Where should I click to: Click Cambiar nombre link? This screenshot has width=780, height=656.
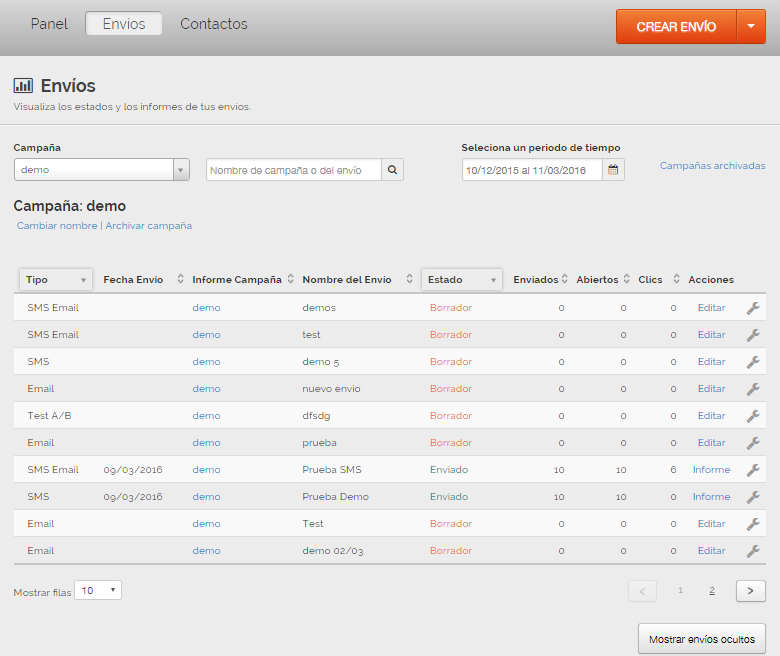click(x=57, y=226)
